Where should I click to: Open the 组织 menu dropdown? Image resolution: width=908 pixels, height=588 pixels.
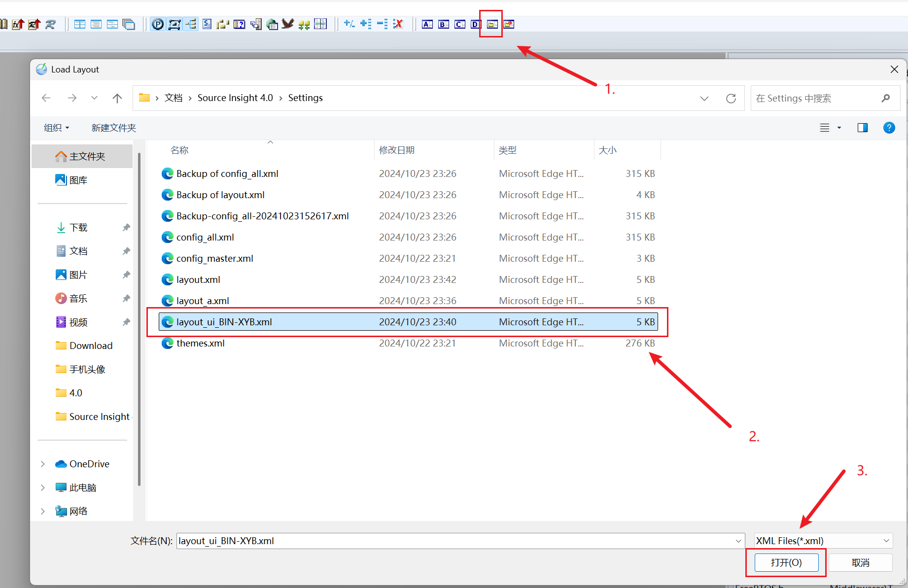tap(57, 128)
